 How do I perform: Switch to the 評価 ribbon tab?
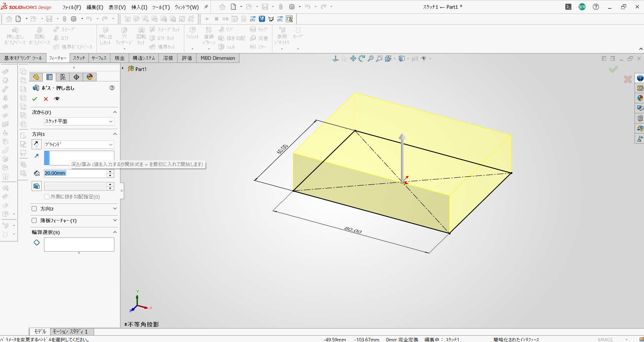pos(187,58)
